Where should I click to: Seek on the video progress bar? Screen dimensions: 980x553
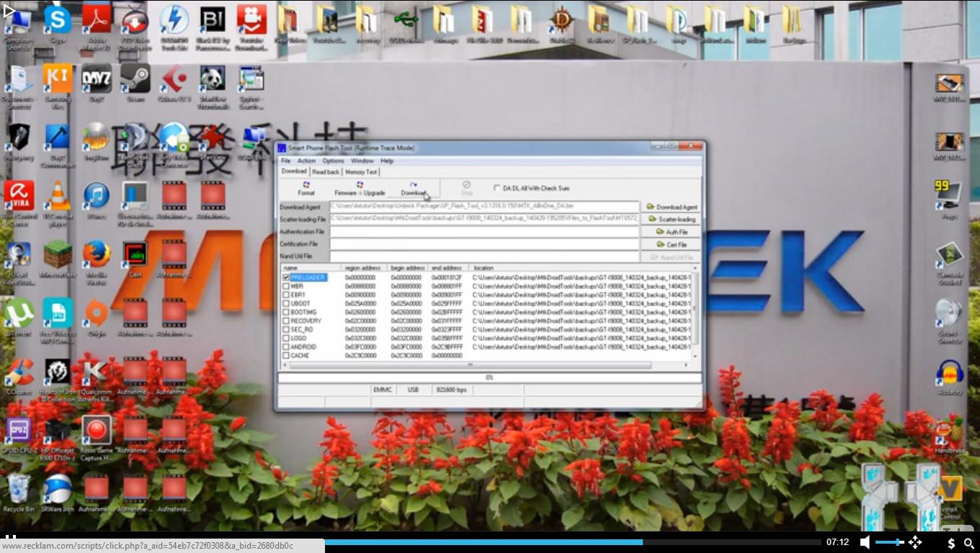point(573,542)
